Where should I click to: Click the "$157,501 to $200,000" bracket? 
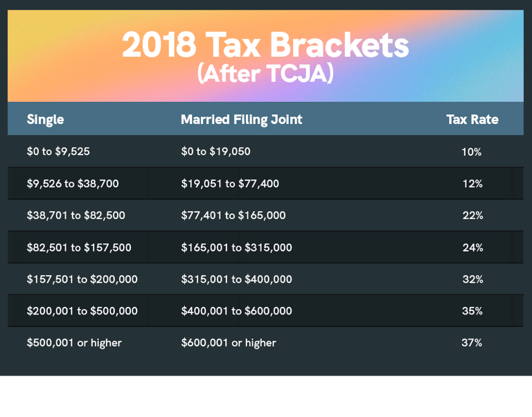tap(82, 279)
